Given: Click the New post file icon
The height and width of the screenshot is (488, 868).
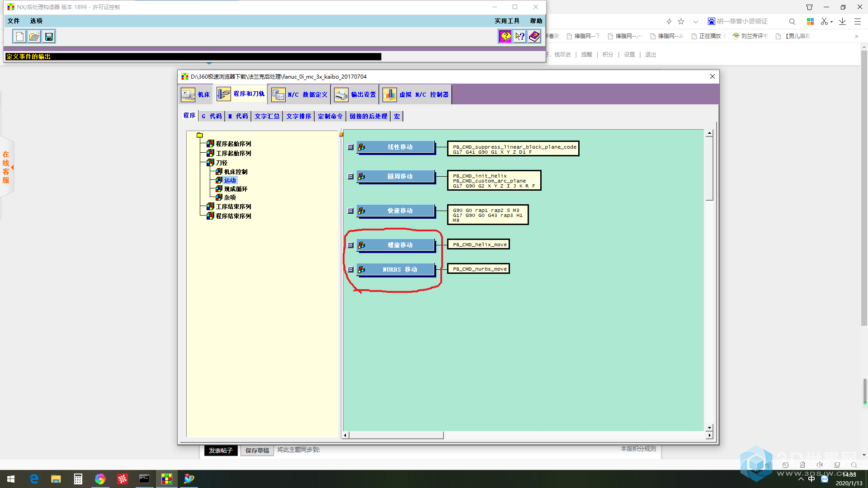Looking at the screenshot, I should click(x=19, y=37).
